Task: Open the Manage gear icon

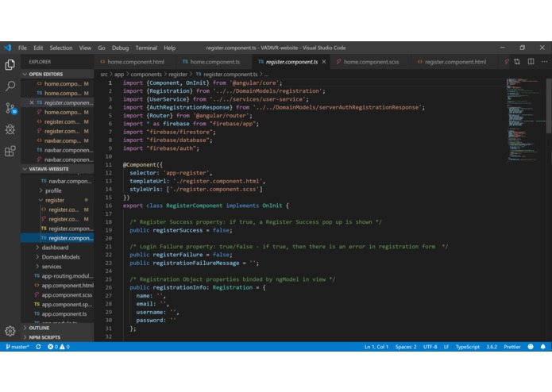Action: tap(10, 331)
